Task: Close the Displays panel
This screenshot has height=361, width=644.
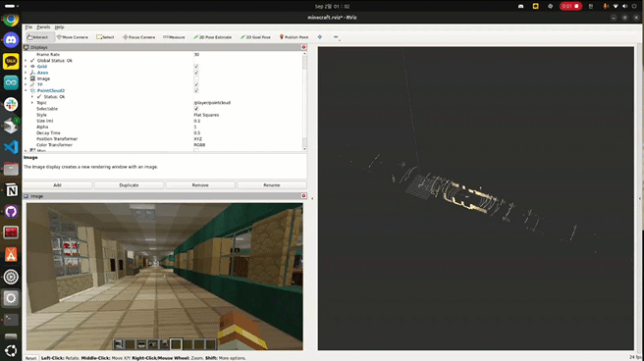Action: click(x=303, y=47)
